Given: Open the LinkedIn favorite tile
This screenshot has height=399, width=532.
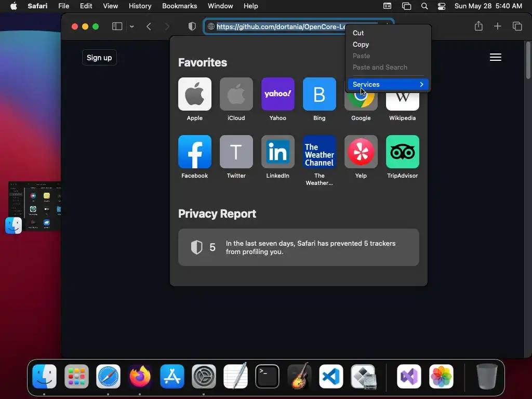Looking at the screenshot, I should tap(277, 152).
